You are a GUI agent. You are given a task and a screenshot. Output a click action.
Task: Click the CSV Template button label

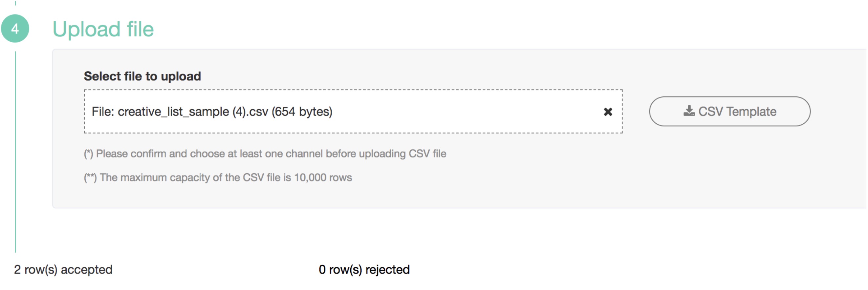pyautogui.click(x=737, y=112)
